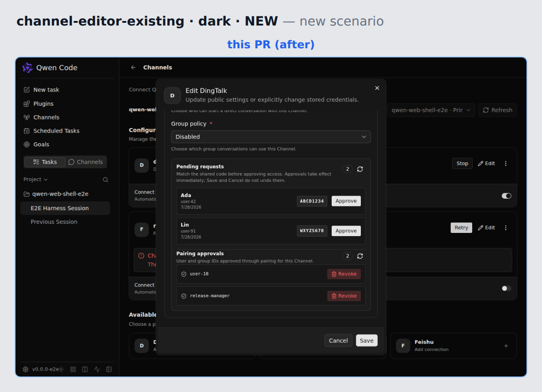Click the Scheduled Tasks calendar icon
The image size is (542, 392).
point(26,131)
